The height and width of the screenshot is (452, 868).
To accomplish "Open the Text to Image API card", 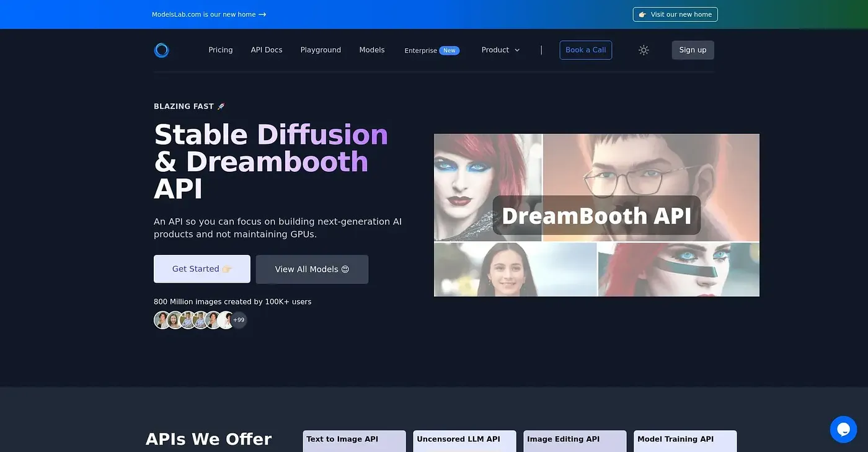I will [x=354, y=441].
